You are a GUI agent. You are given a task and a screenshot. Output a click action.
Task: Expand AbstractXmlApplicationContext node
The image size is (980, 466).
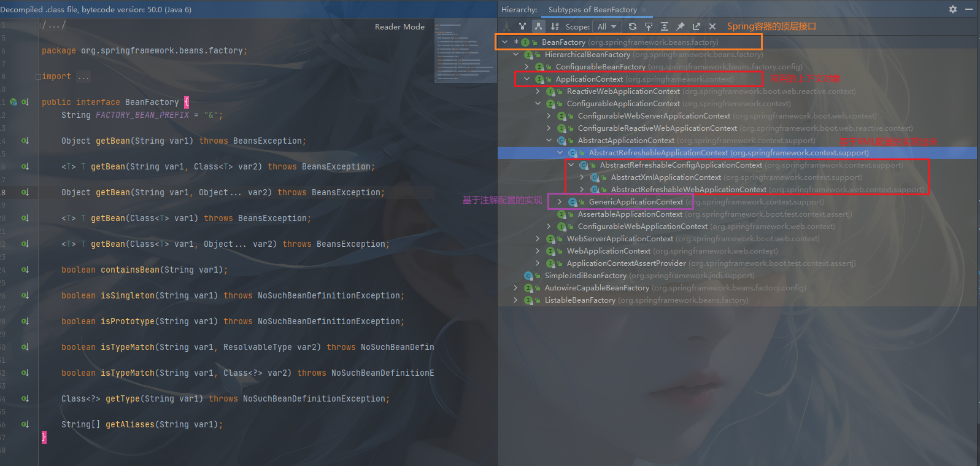(582, 177)
